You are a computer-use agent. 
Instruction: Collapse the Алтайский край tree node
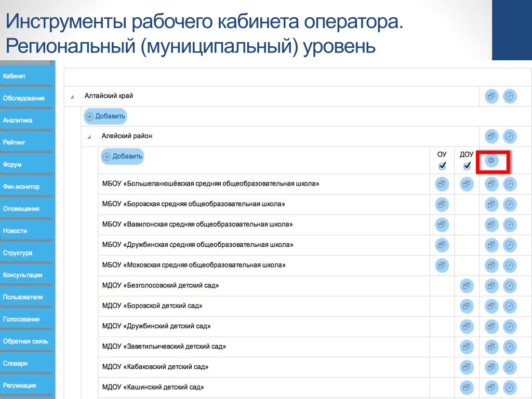(x=72, y=97)
